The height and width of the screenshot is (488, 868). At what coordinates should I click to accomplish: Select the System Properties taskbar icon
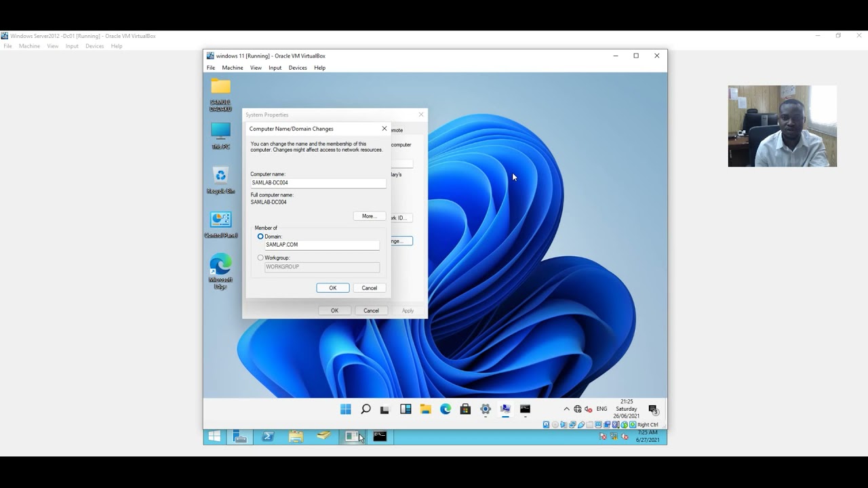click(x=505, y=409)
